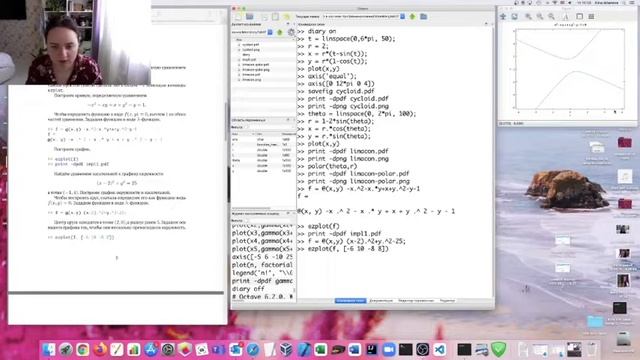Click file browser green up-arrow icon
Viewport: 640px width, 360px height.
pyautogui.click(x=280, y=32)
